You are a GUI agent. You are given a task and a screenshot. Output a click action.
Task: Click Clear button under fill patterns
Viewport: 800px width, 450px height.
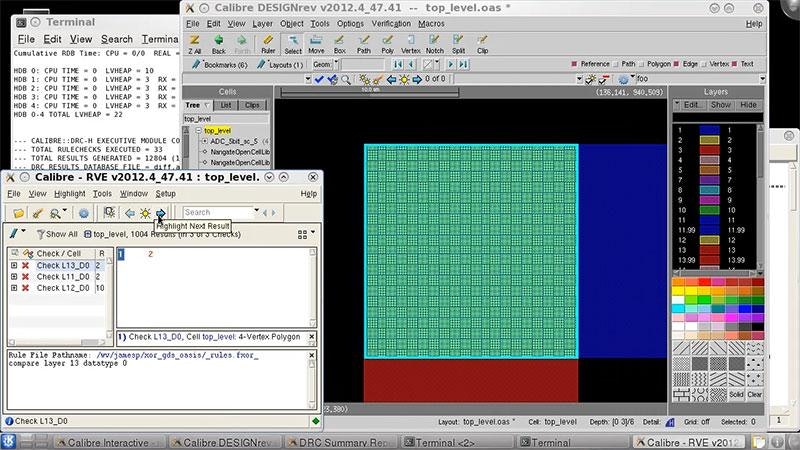click(x=755, y=394)
